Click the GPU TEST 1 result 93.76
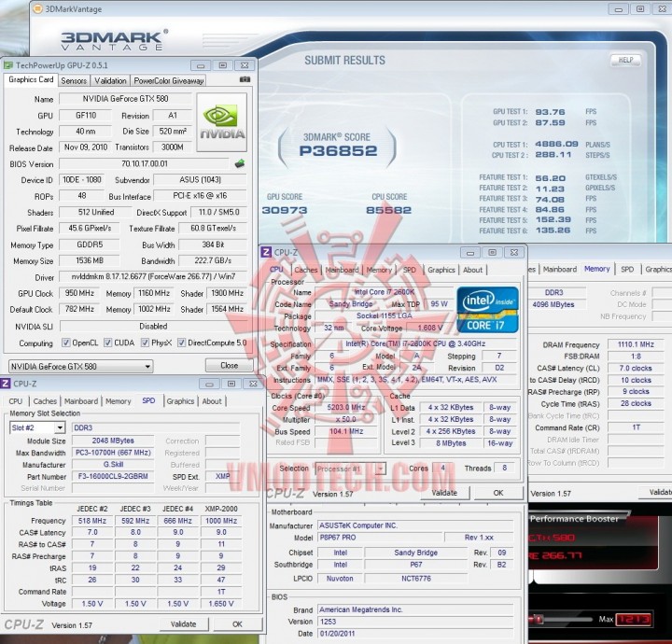 551,112
